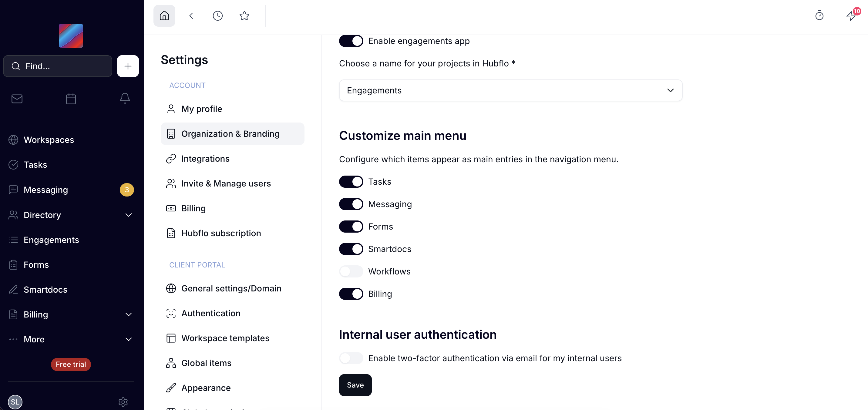Enable the Workflows menu toggle

351,271
